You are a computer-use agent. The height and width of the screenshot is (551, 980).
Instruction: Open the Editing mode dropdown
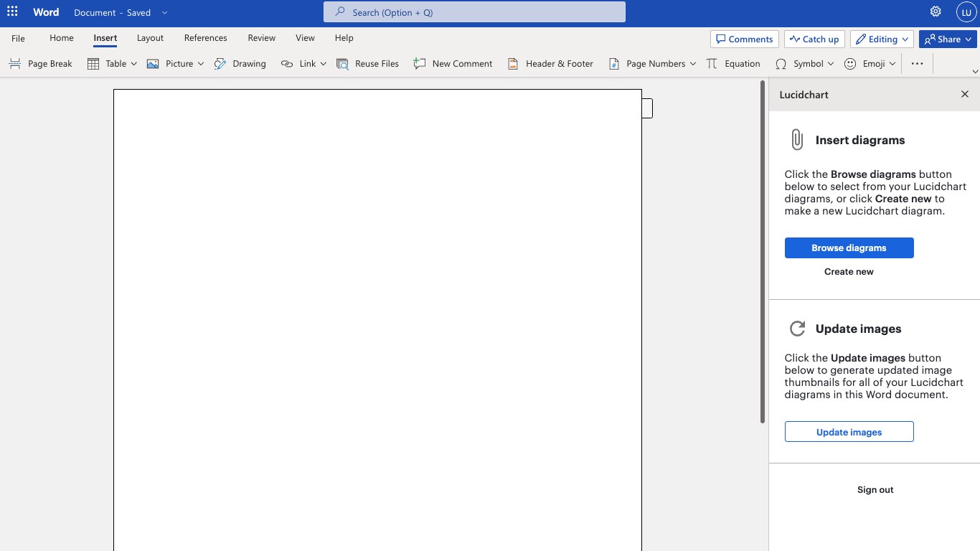(x=882, y=39)
